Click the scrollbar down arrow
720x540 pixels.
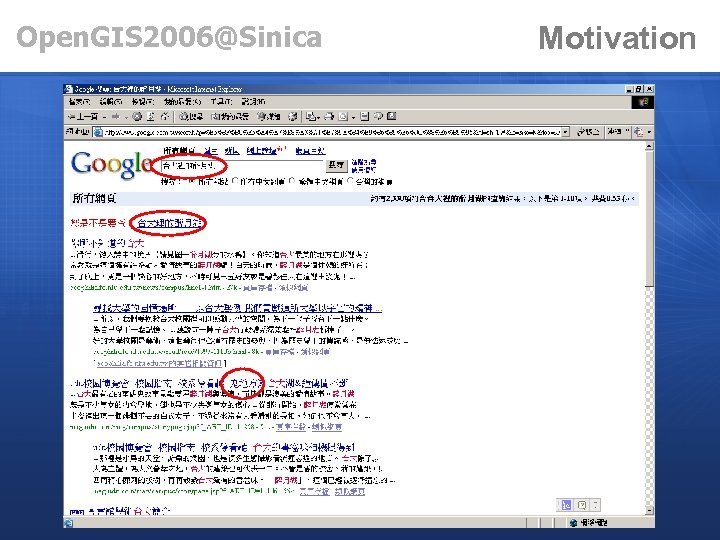649,510
